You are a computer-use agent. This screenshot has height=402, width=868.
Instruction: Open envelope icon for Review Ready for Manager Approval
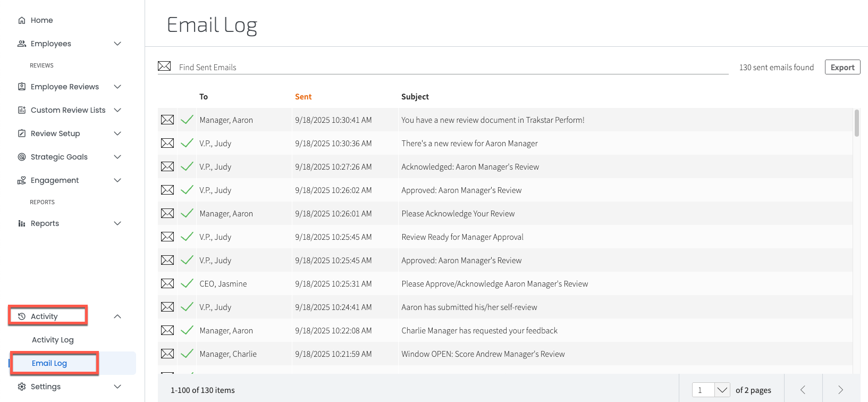tap(167, 237)
